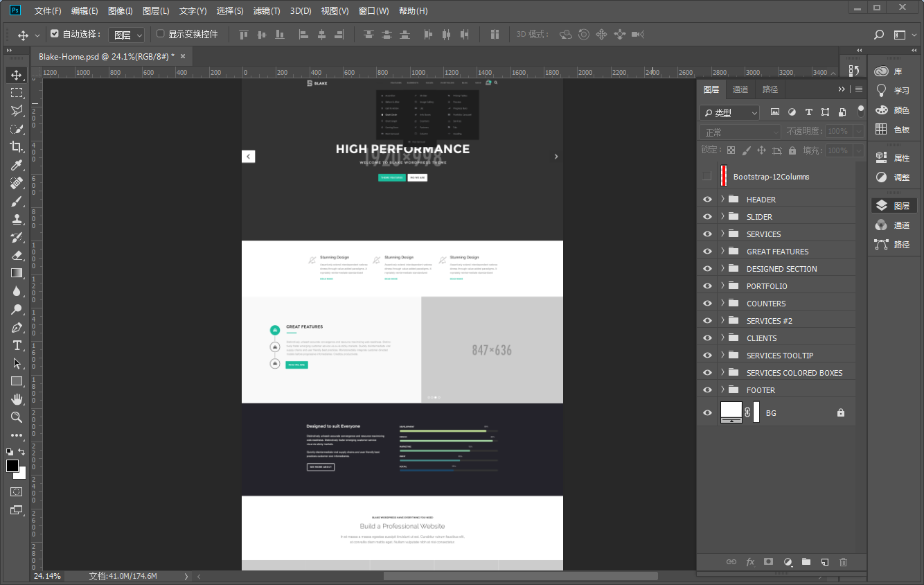Hide the FOOTER layer group

click(x=707, y=390)
